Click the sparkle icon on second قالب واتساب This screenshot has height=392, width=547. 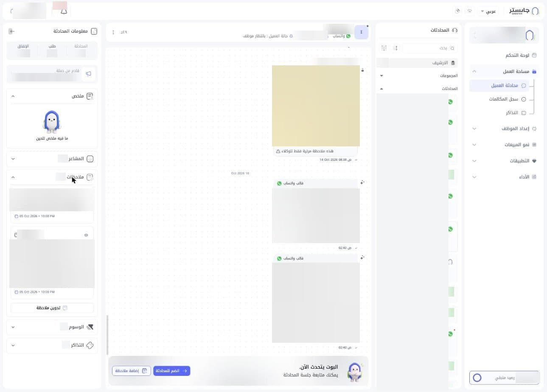click(x=362, y=258)
